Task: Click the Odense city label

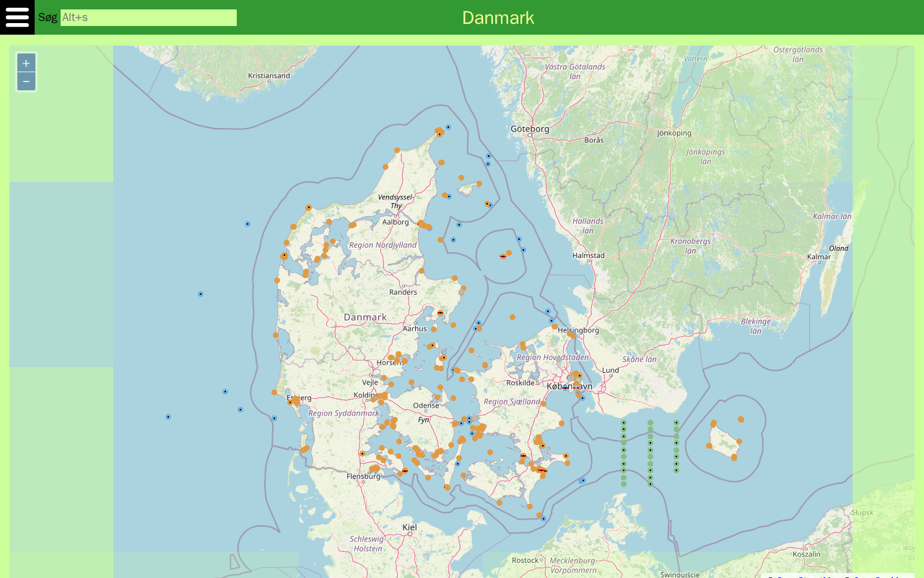Action: (426, 405)
